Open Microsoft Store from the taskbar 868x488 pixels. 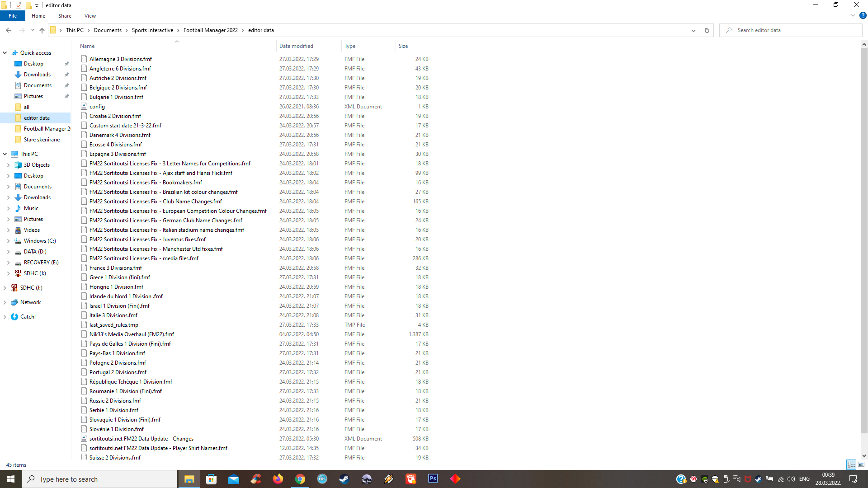point(211,479)
